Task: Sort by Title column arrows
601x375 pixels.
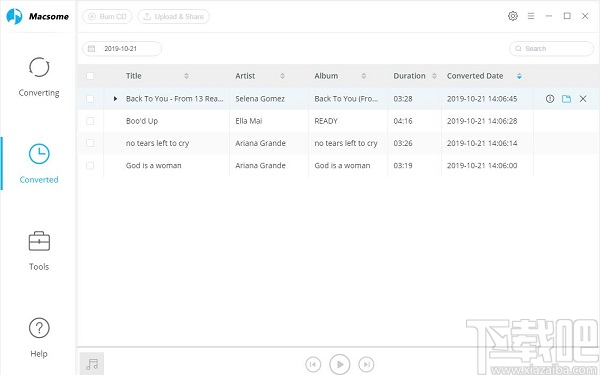Action: coord(186,76)
